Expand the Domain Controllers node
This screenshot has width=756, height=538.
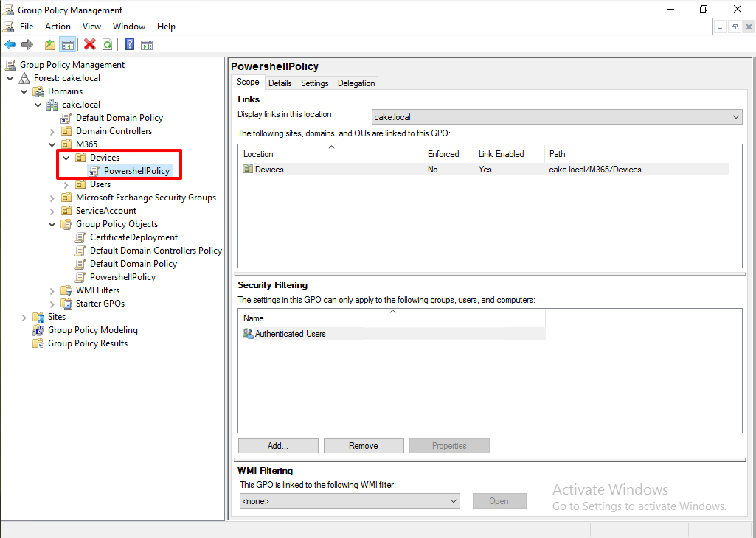pyautogui.click(x=52, y=131)
